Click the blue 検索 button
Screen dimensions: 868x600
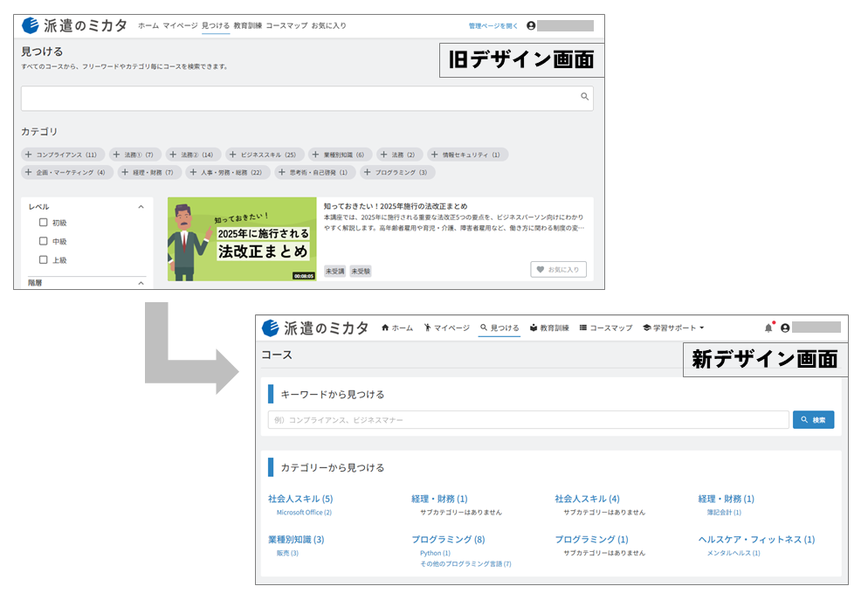tap(813, 419)
